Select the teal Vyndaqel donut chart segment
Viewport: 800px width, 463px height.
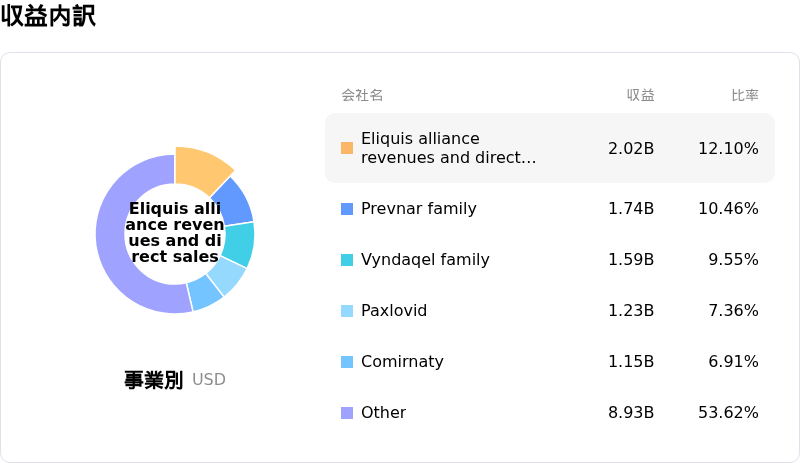click(x=238, y=244)
